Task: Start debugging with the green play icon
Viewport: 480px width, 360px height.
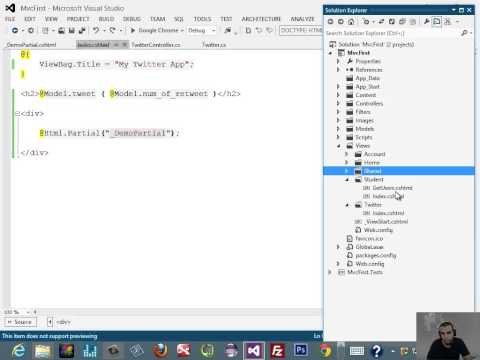Action: (133, 30)
